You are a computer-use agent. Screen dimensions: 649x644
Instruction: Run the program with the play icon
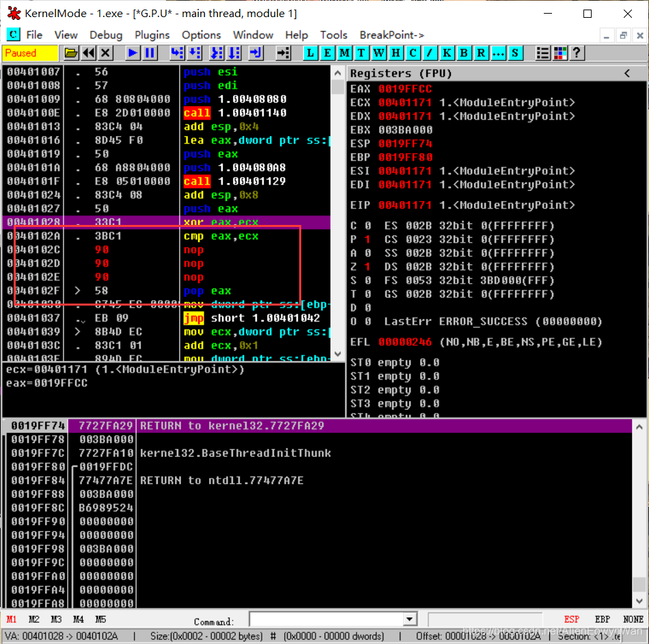(133, 53)
